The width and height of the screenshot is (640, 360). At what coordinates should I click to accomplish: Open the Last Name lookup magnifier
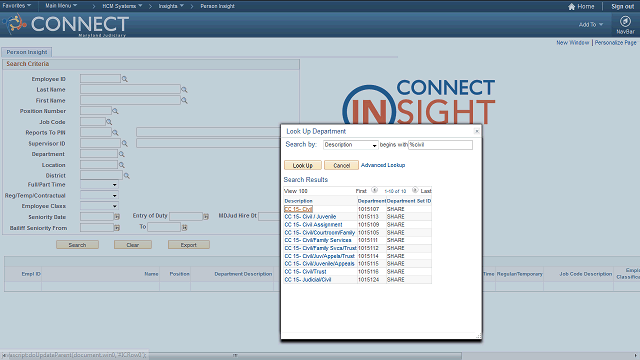pyautogui.click(x=184, y=90)
